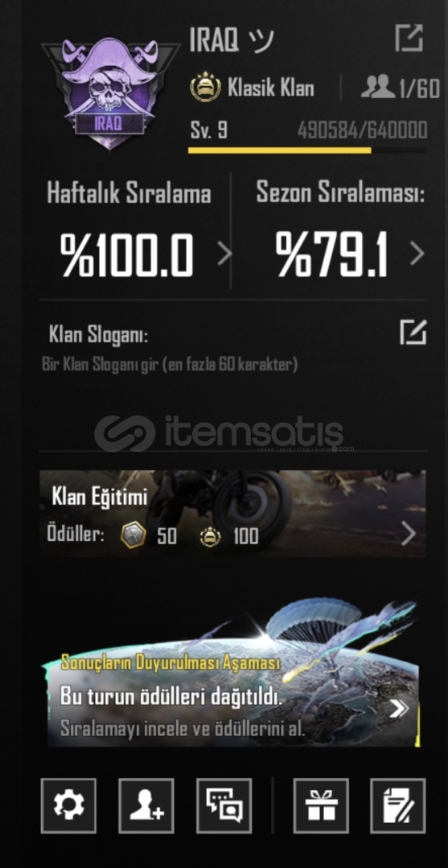The width and height of the screenshot is (448, 868).
Task: Open the clan notes edit icon
Action: 398,805
